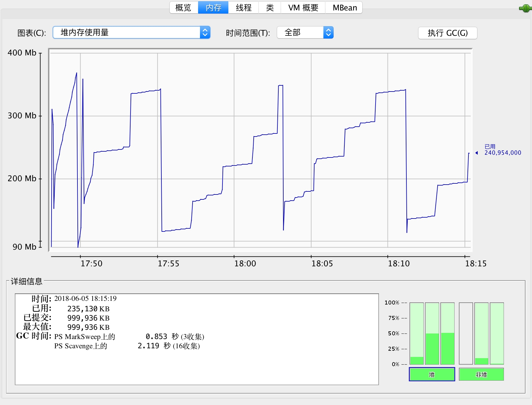Click the 已用 235,130 KB value
Image resolution: width=532 pixels, height=405 pixels.
coord(88,309)
